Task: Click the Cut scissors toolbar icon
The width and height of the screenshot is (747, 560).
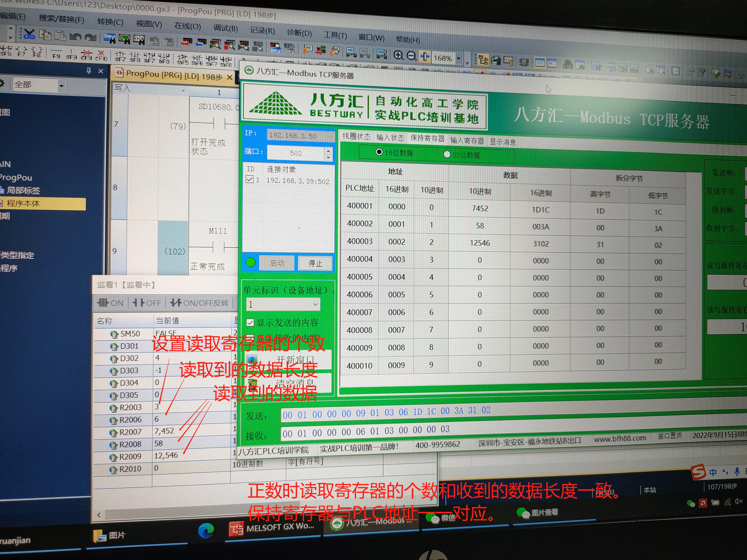Action: [29, 34]
